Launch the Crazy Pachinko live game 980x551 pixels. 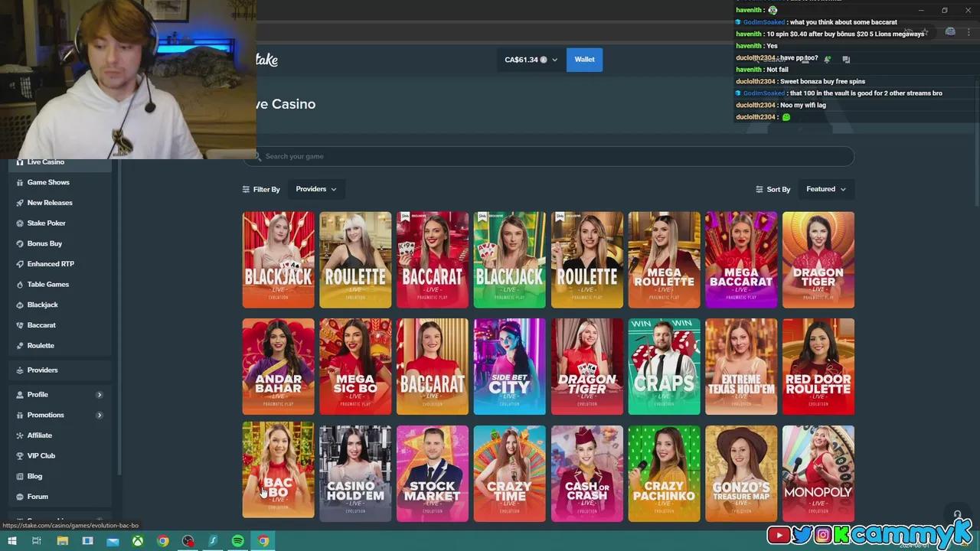664,474
